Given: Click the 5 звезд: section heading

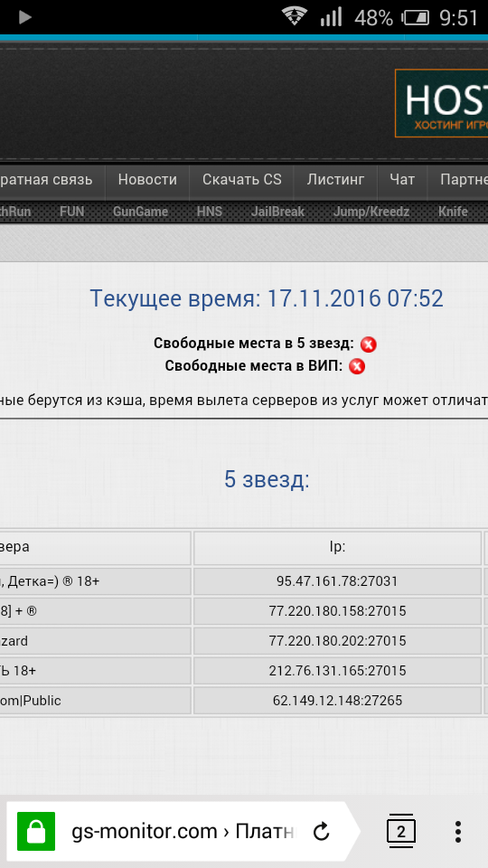Looking at the screenshot, I should click(x=267, y=479).
